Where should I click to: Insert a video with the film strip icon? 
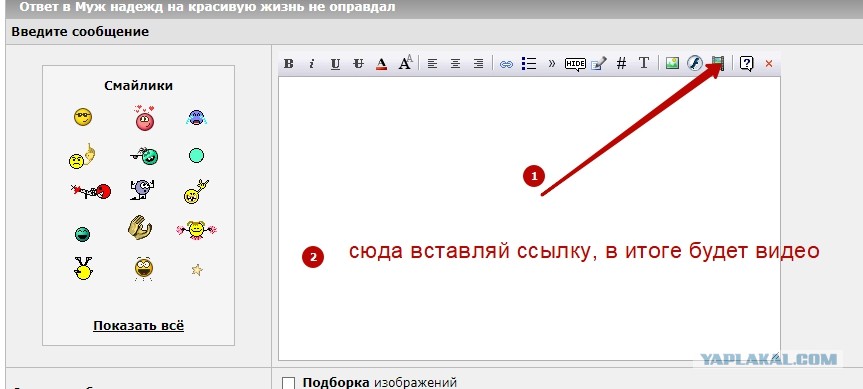click(718, 63)
